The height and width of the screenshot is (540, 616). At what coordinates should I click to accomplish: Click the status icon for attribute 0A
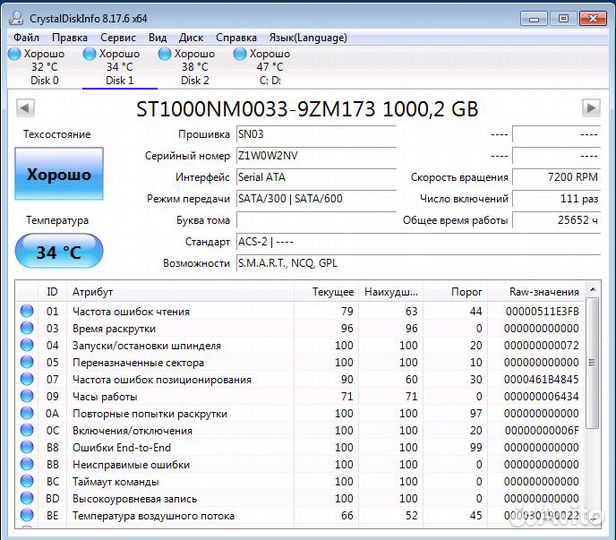click(27, 413)
